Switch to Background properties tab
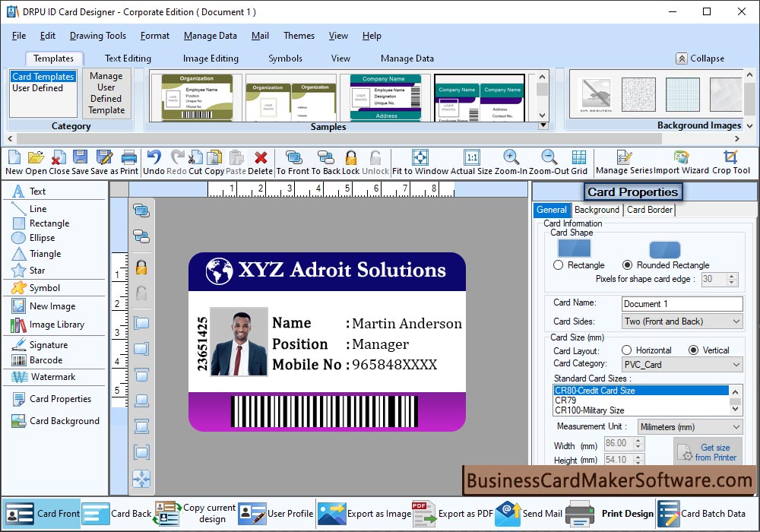This screenshot has height=532, width=760. (x=597, y=210)
